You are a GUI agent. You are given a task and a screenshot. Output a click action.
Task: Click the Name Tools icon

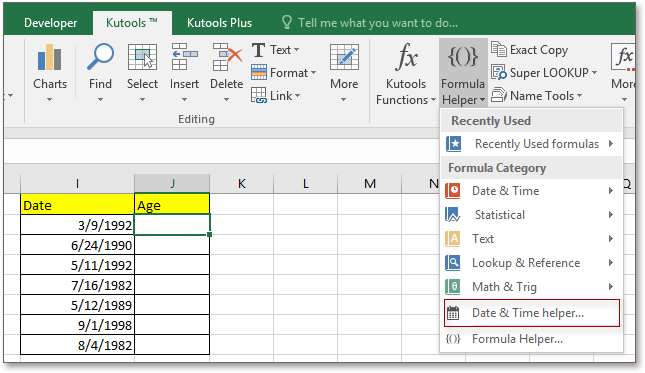pyautogui.click(x=499, y=95)
